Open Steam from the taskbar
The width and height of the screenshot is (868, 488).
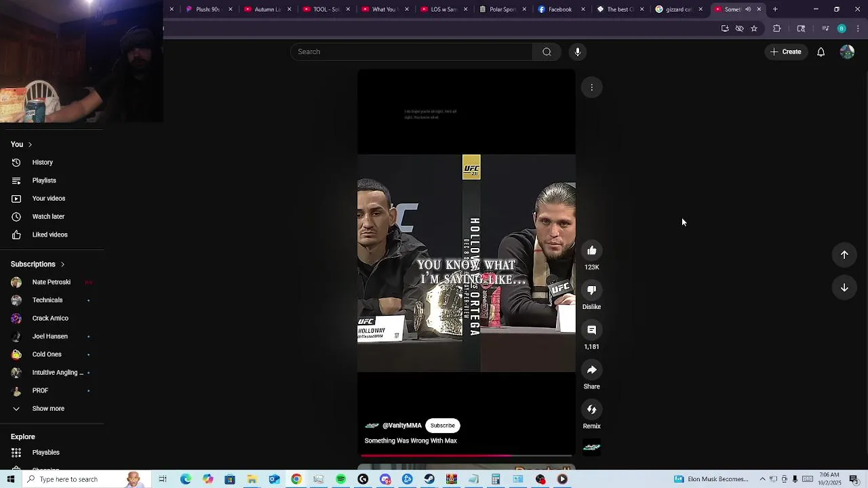429,479
